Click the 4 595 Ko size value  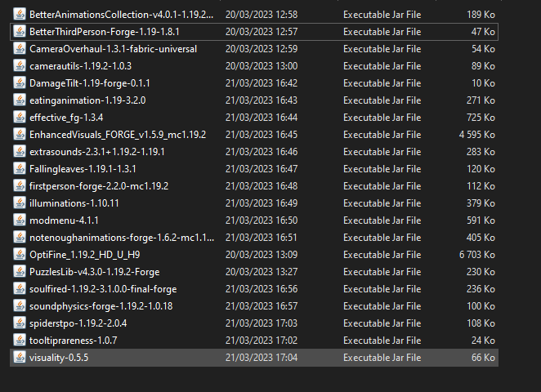click(x=477, y=135)
